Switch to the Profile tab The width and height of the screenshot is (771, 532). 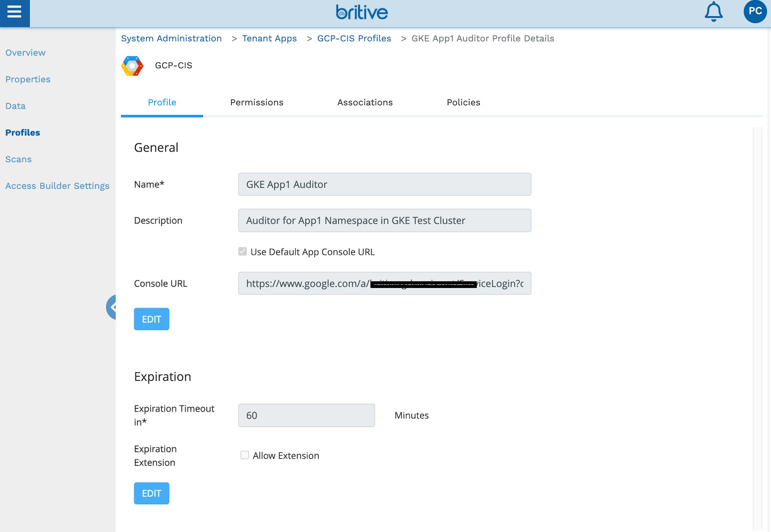click(x=162, y=102)
